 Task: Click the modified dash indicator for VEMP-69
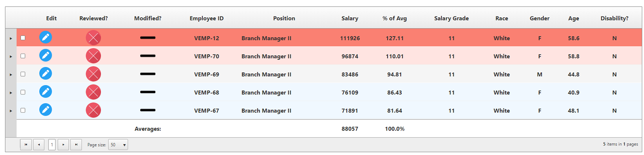(148, 74)
